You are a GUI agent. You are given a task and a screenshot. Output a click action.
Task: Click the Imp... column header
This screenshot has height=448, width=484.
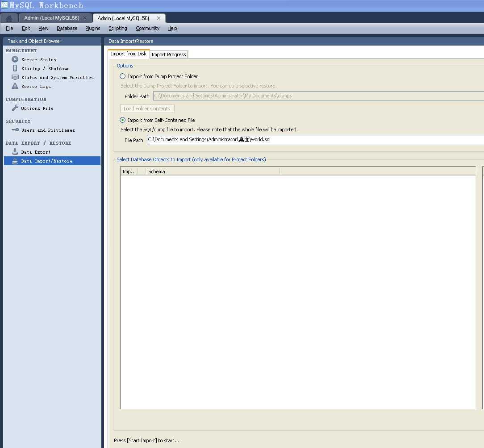point(129,172)
